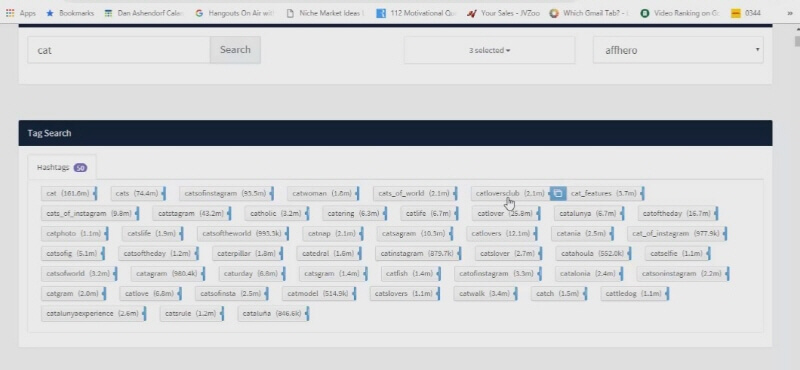
Task: Select the cats_of_instagram hashtag chip
Action: point(90,213)
